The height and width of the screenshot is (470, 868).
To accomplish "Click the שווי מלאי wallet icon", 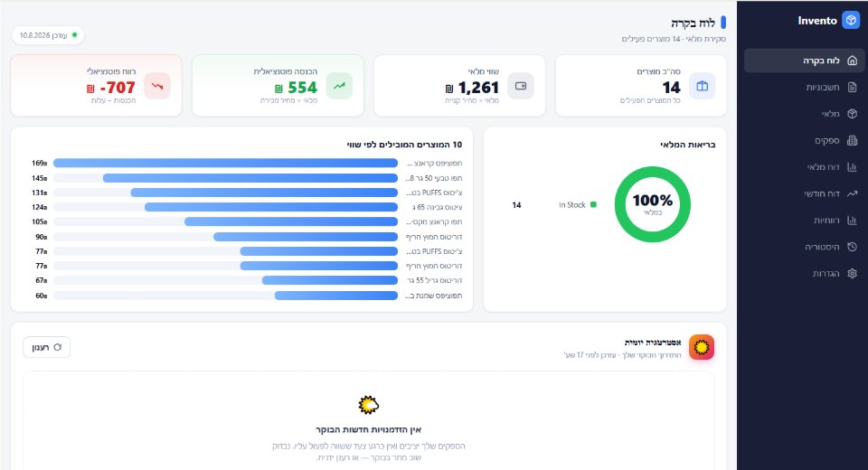I will coord(521,86).
